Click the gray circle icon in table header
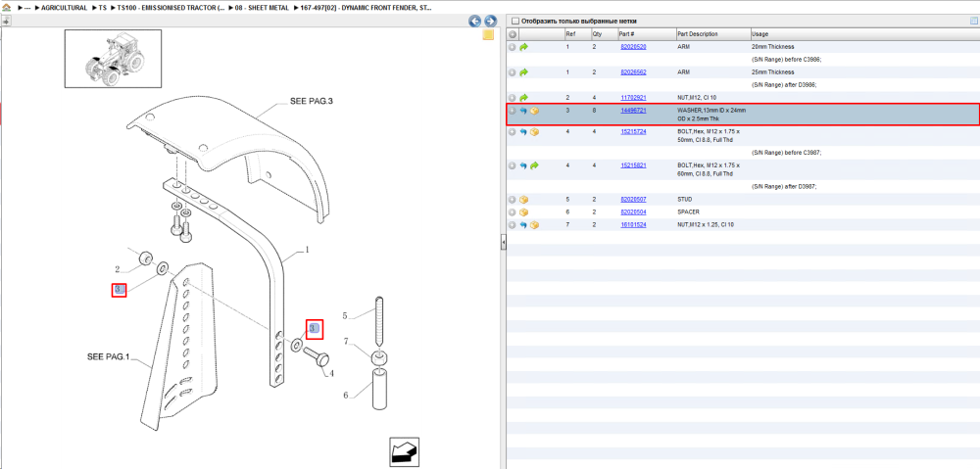This screenshot has height=469, width=980. coord(513,34)
